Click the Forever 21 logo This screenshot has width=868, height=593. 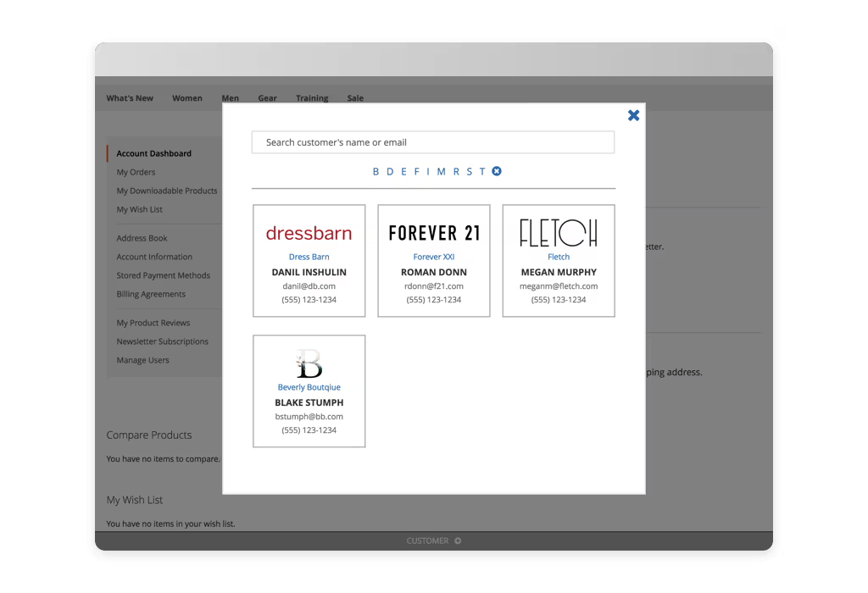click(433, 233)
